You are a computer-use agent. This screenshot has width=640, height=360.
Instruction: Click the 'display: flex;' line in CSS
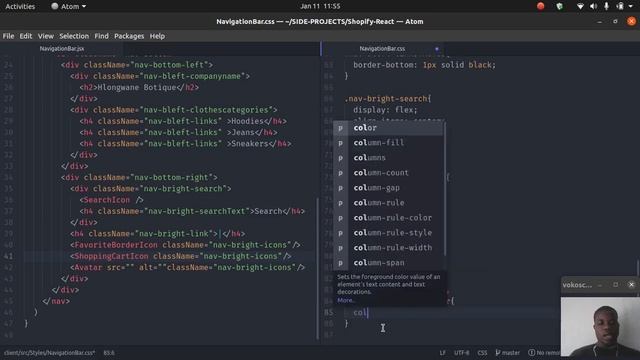click(385, 110)
